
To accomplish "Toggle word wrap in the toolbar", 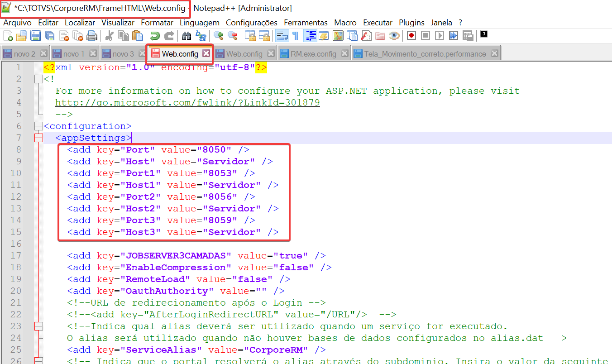I will pos(282,36).
